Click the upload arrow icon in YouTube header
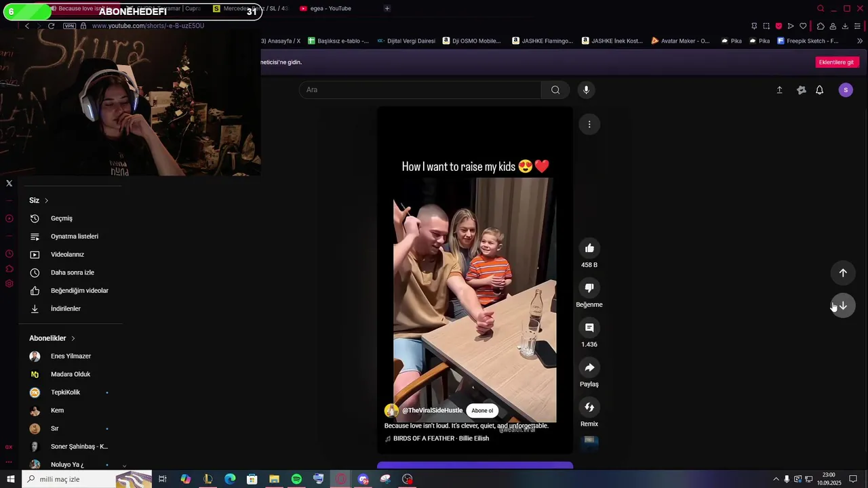The height and width of the screenshot is (488, 868). coord(779,90)
